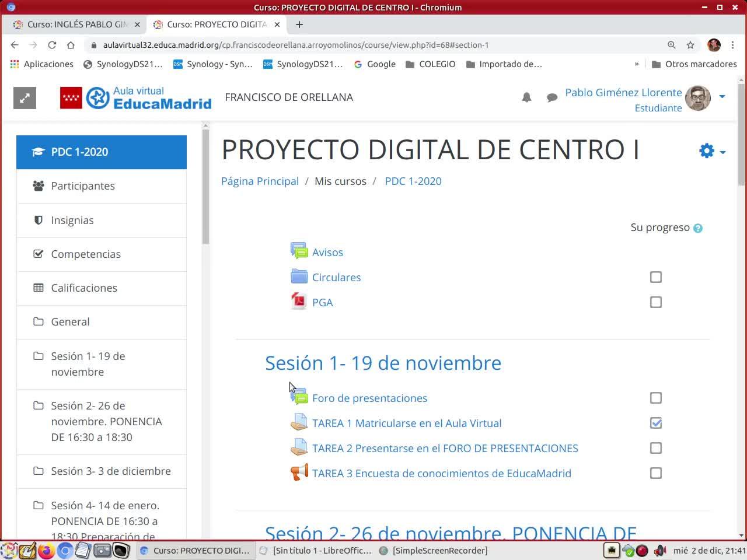
Task: Open the Página Principal breadcrumb link
Action: tap(260, 181)
